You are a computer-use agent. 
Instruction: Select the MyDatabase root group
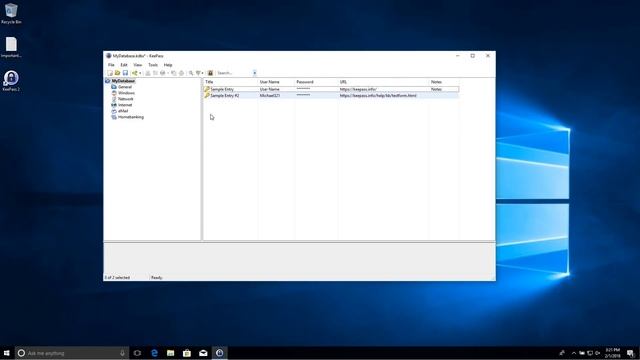pos(123,81)
